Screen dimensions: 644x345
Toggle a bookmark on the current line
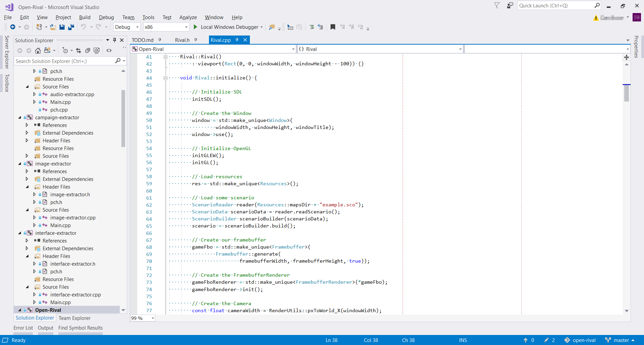click(x=333, y=27)
